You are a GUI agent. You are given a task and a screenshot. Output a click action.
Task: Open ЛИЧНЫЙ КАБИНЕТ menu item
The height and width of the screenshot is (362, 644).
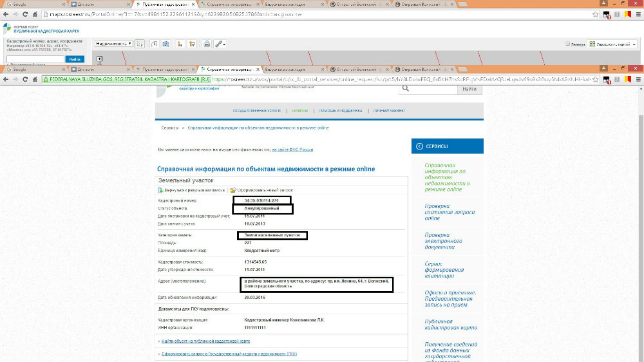pos(389,111)
